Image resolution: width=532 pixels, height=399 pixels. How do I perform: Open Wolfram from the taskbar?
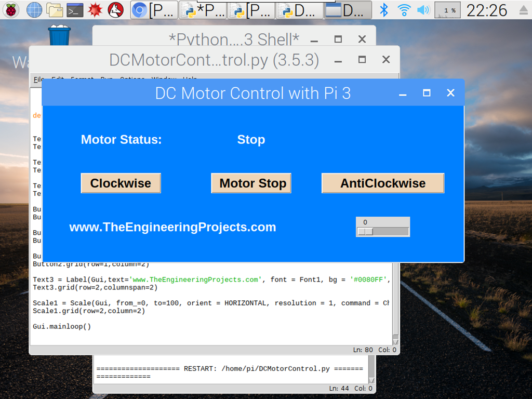pos(115,9)
